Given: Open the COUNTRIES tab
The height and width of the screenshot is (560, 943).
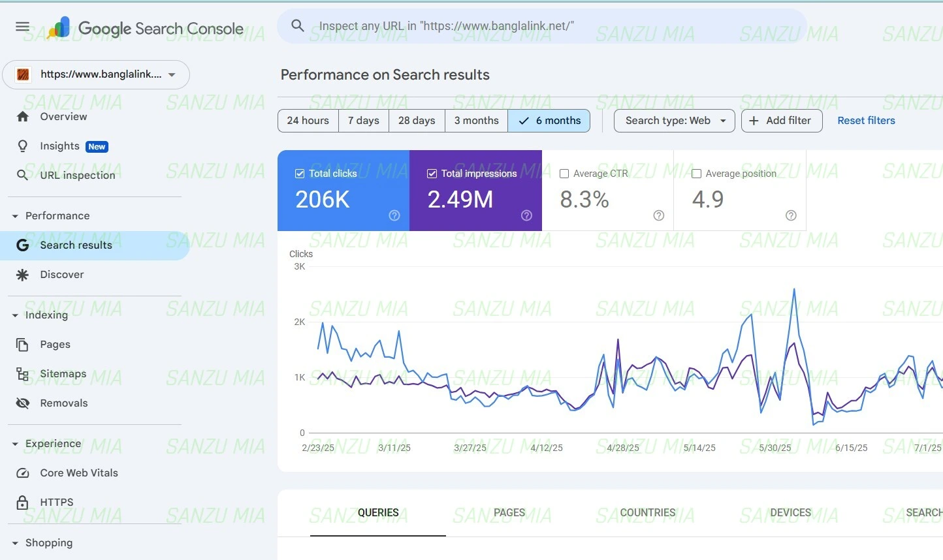Looking at the screenshot, I should [x=647, y=513].
